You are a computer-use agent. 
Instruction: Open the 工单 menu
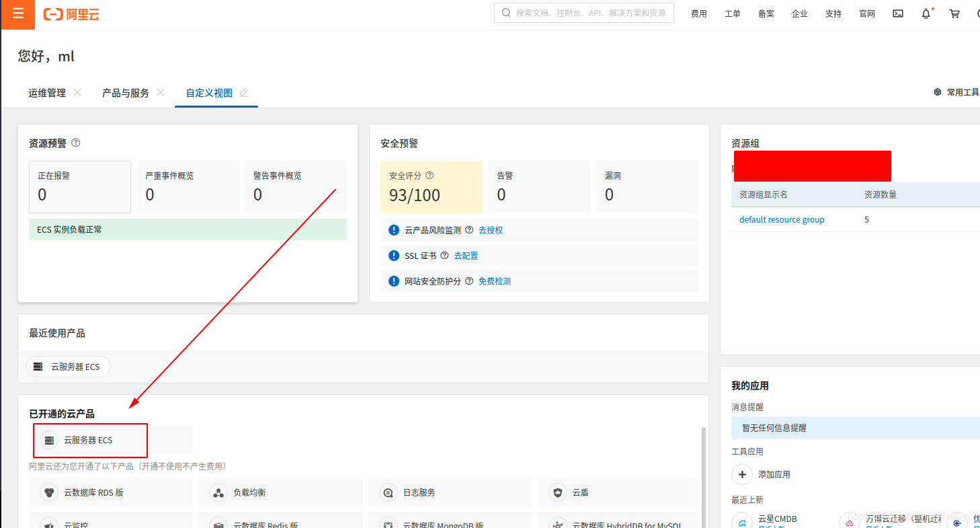[733, 13]
